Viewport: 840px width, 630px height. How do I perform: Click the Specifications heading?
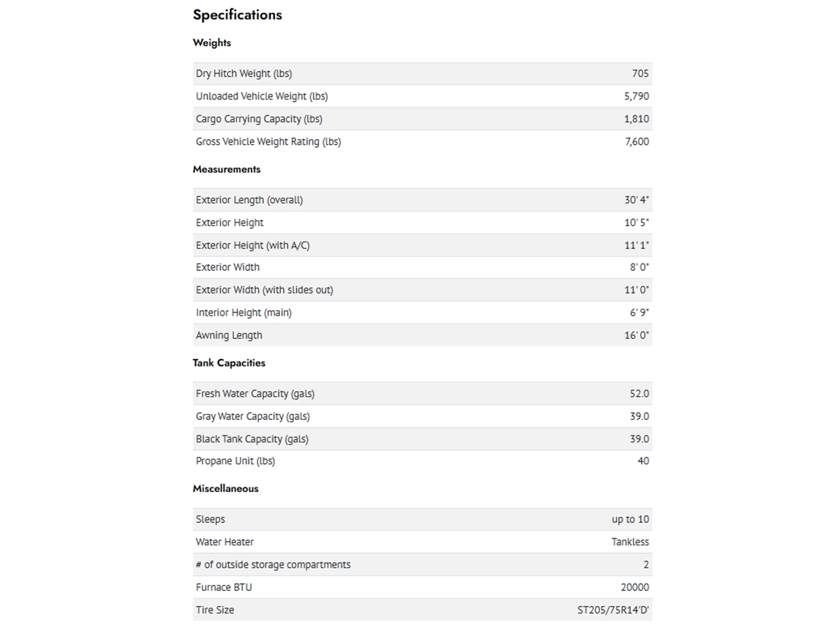coord(237,15)
